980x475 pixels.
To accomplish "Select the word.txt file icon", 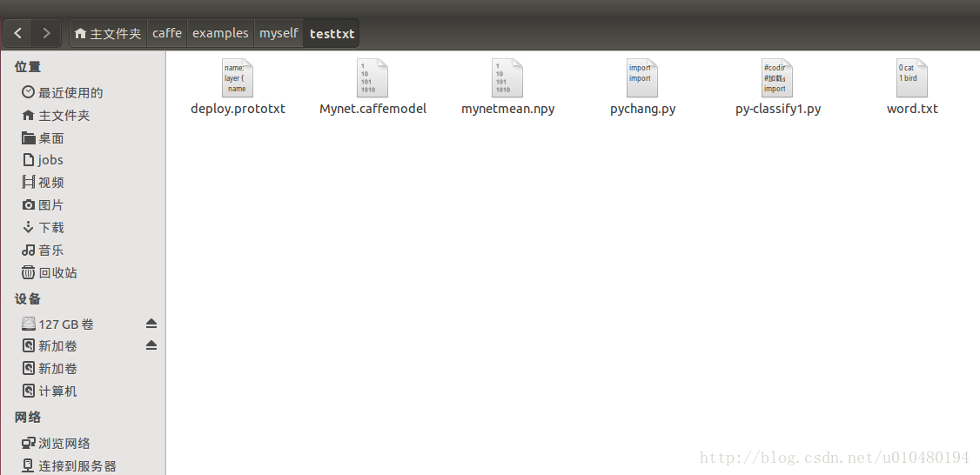I will tap(912, 78).
